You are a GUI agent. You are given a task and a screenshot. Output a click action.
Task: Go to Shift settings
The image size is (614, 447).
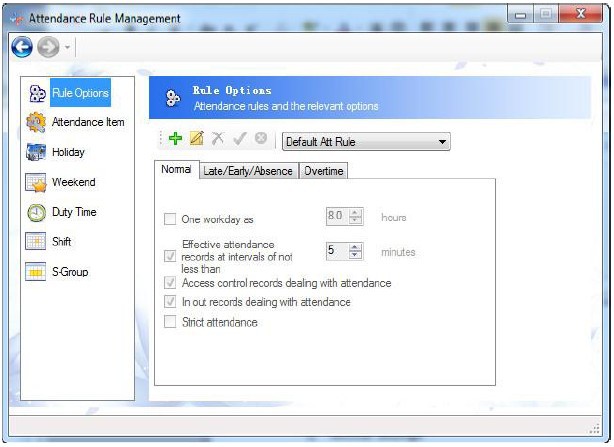(48, 241)
